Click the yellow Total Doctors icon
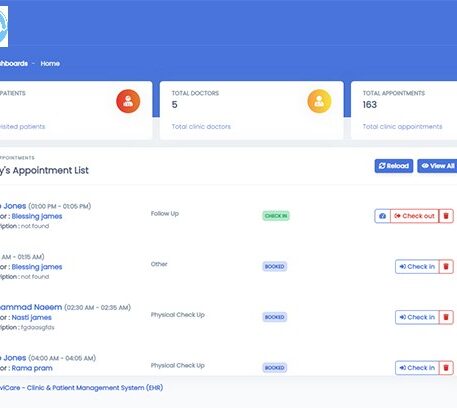The image size is (457, 408). [319, 101]
